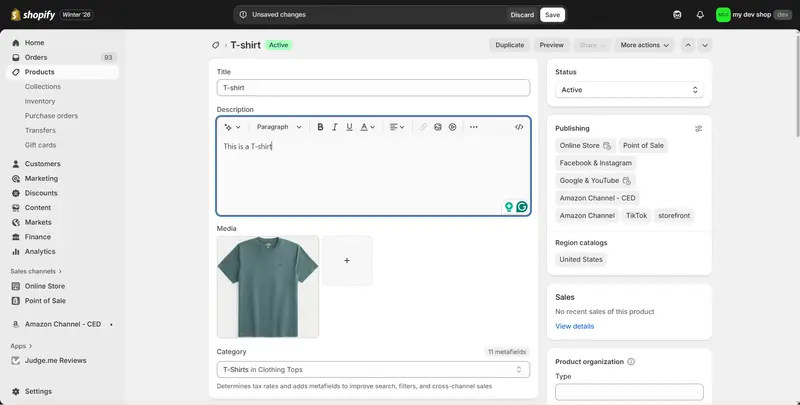This screenshot has width=800, height=405.
Task: Open the text color picker
Action: click(367, 127)
